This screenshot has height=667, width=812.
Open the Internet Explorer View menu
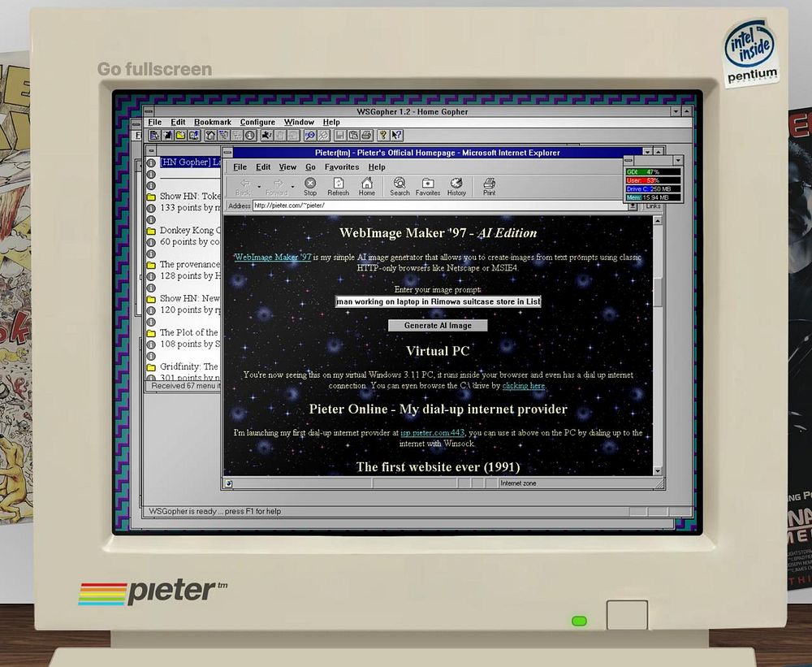coord(287,167)
